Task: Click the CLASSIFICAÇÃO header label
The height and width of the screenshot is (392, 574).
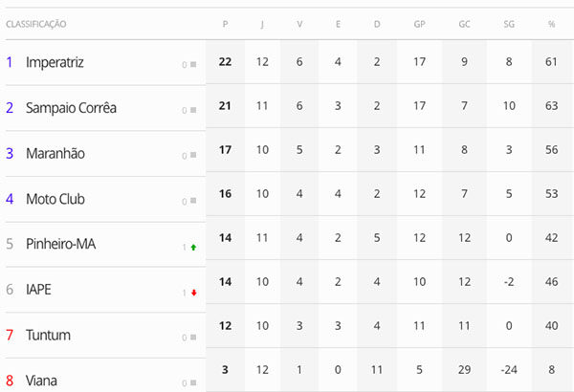Action: click(36, 24)
